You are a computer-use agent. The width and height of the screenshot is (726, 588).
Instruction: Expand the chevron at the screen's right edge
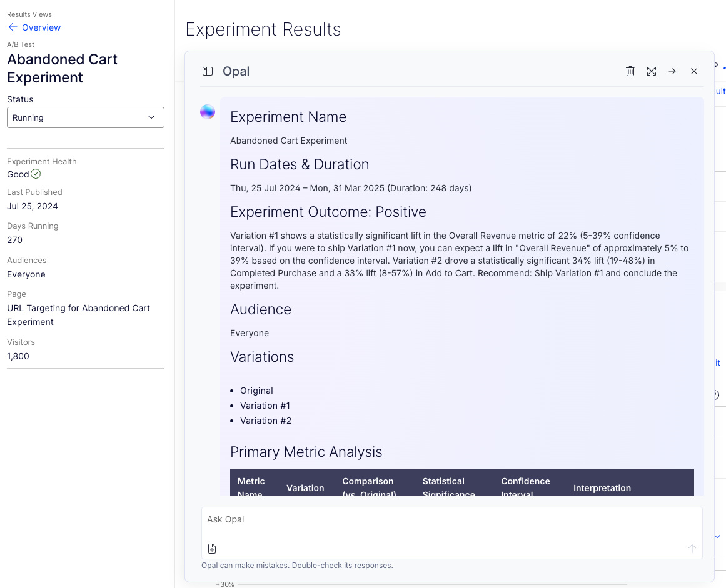717,536
